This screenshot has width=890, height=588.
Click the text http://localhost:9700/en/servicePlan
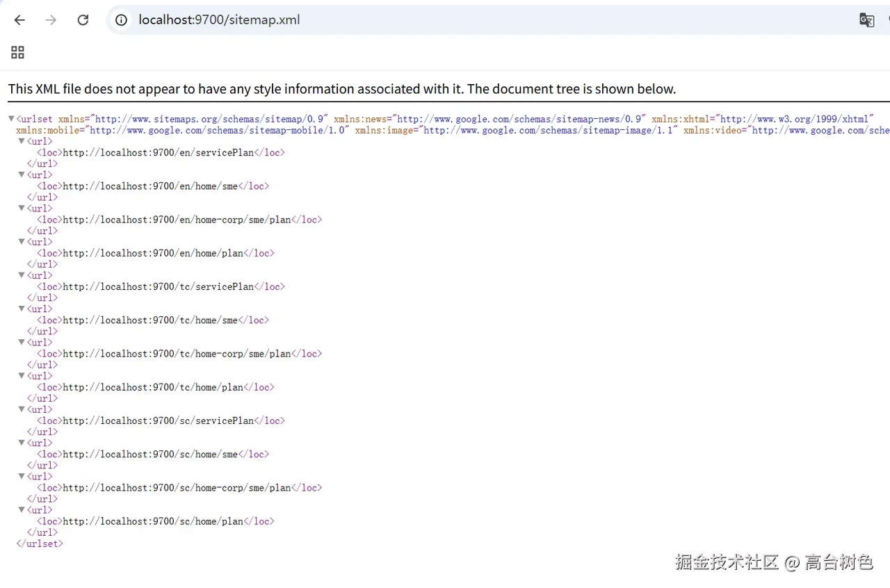159,153
